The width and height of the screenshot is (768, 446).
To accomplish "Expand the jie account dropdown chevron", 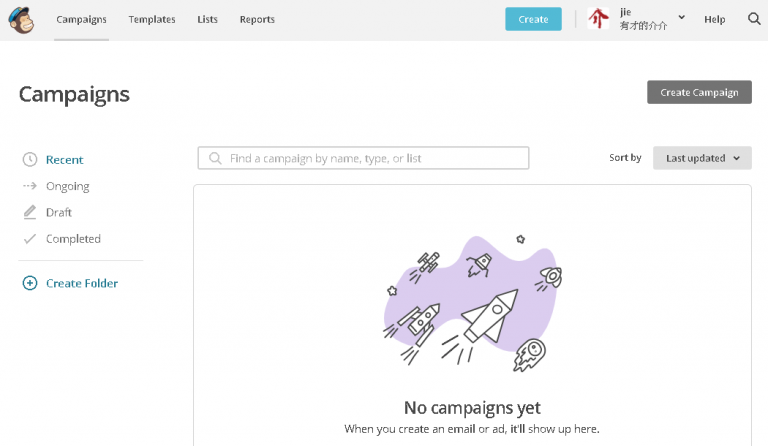I will (x=681, y=17).
